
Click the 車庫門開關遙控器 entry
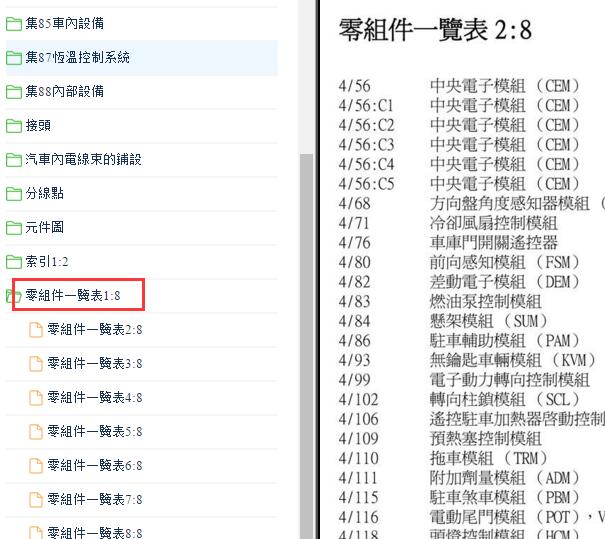click(x=493, y=243)
